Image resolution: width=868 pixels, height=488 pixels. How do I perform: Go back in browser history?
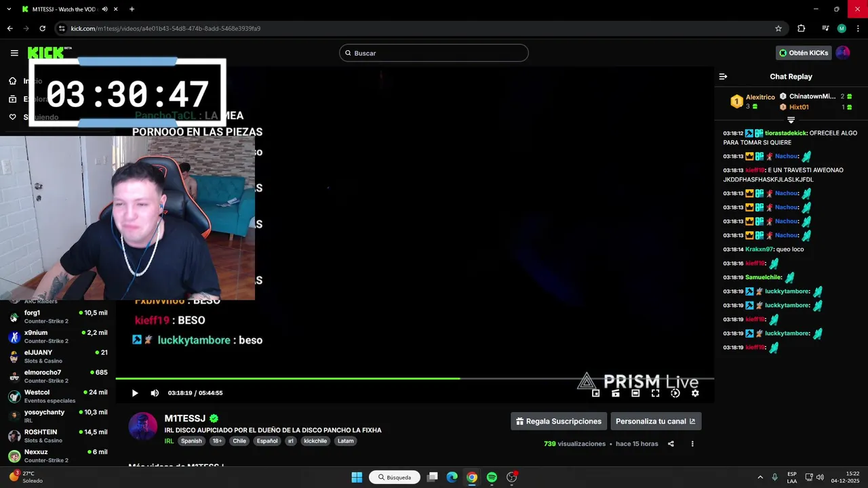pyautogui.click(x=9, y=28)
